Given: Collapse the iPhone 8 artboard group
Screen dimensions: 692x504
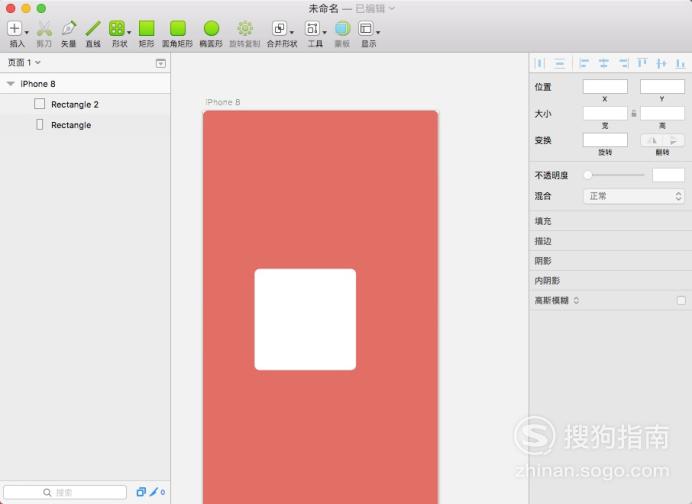Looking at the screenshot, I should click(x=11, y=83).
